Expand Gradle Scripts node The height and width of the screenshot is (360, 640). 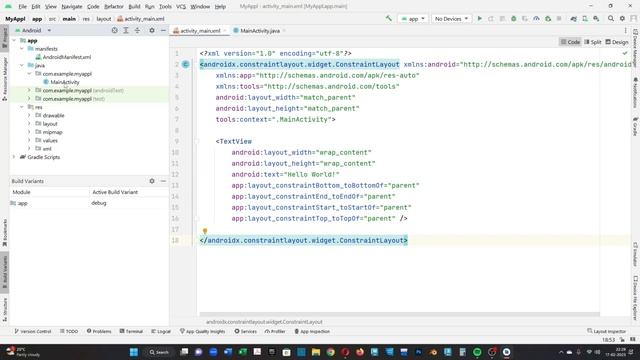[14, 157]
